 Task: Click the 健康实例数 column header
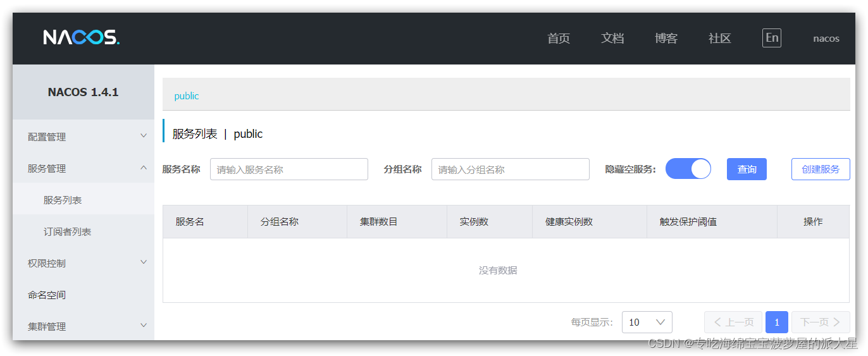point(590,221)
